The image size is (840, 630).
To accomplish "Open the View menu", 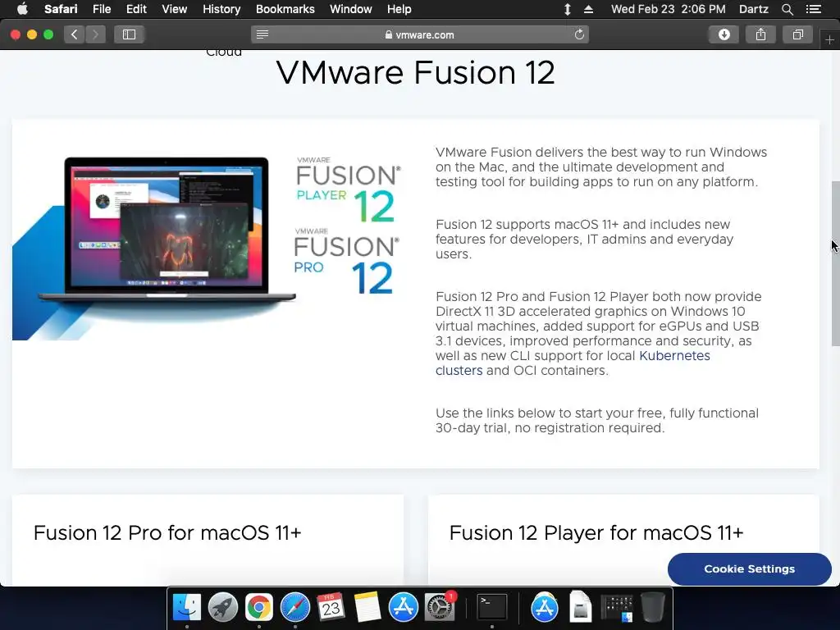I will click(174, 9).
